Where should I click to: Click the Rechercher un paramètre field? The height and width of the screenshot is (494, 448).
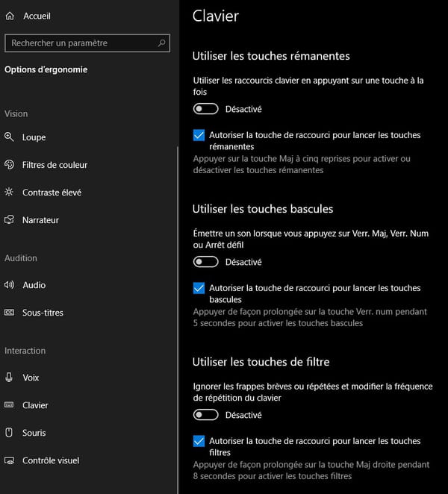coord(87,43)
